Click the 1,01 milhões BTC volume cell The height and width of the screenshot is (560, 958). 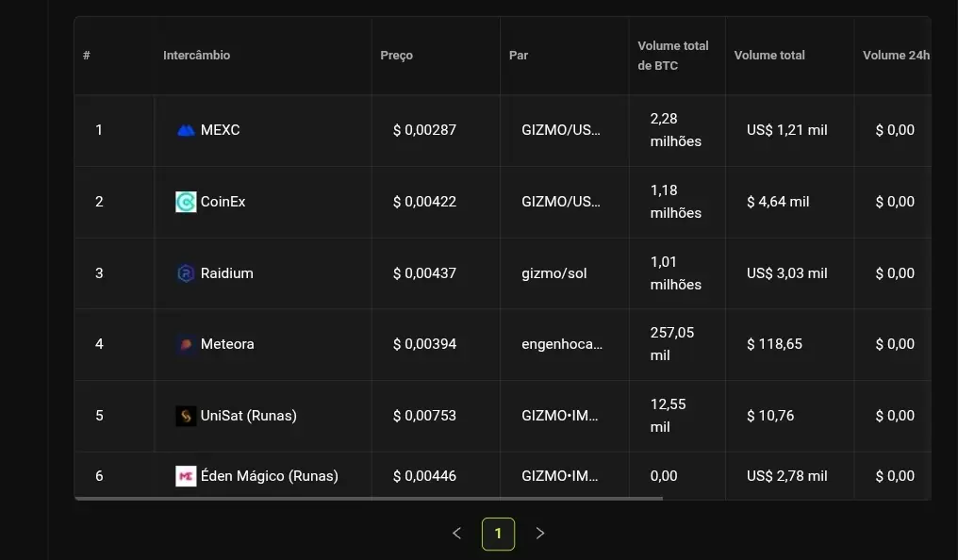point(676,273)
